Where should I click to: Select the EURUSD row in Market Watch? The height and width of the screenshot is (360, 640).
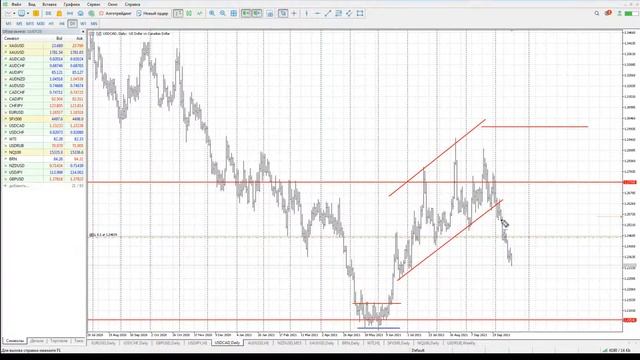[43, 112]
